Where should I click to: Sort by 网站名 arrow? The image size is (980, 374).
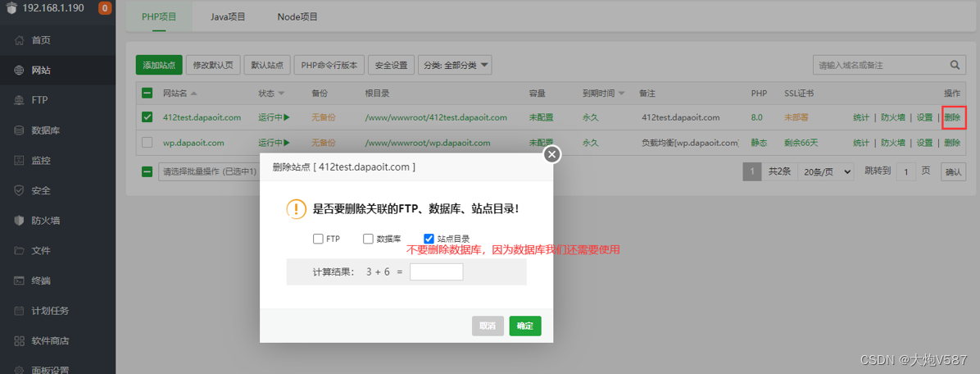193,93
